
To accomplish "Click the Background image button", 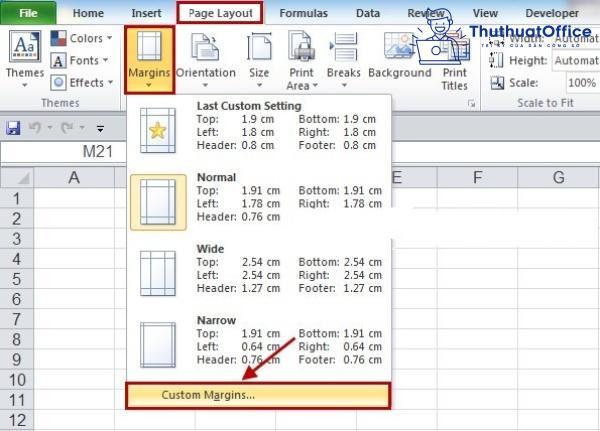I will click(399, 56).
